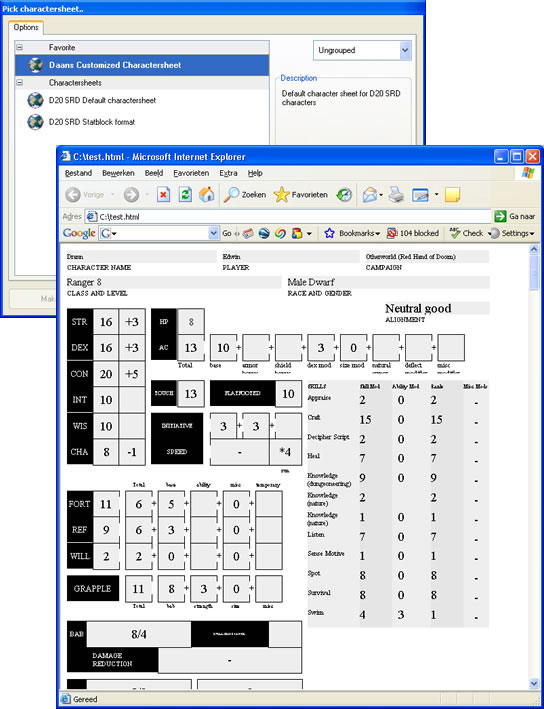This screenshot has height=709, width=544.
Task: Click the red X stop button
Action: [x=164, y=195]
